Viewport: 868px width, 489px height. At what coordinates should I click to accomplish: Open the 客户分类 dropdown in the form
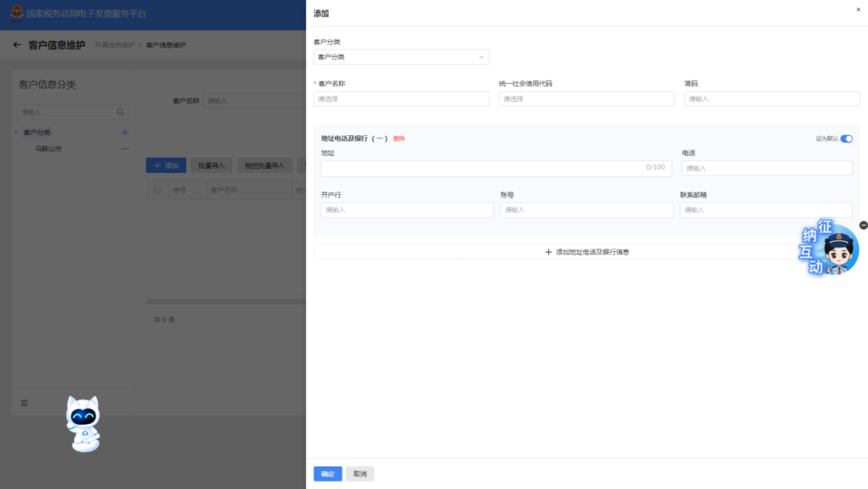(x=401, y=57)
